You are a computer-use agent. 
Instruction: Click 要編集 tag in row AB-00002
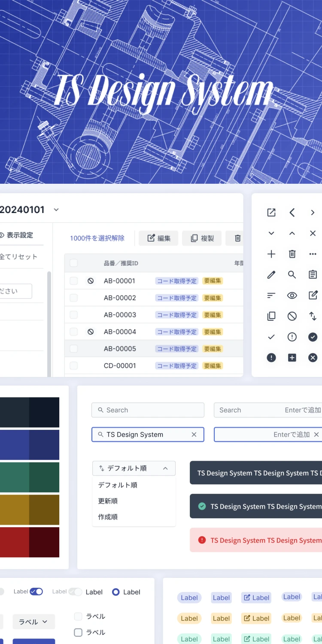[213, 298]
